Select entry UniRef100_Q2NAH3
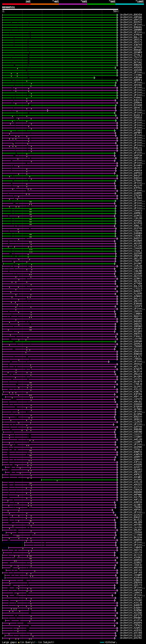Image resolution: width=146 pixels, height=644 pixels. tap(131, 296)
